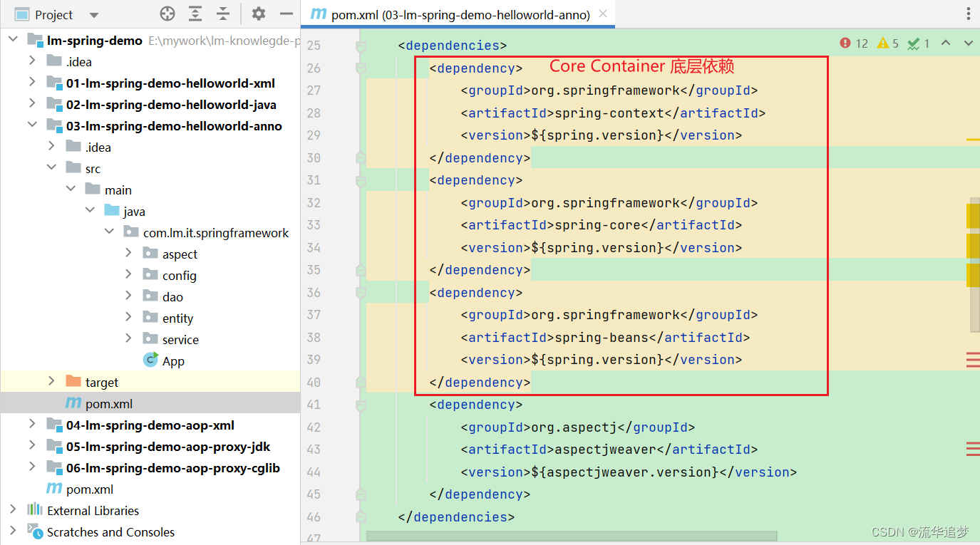
Task: Click red error stripe mark near line 43
Action: coord(973,449)
